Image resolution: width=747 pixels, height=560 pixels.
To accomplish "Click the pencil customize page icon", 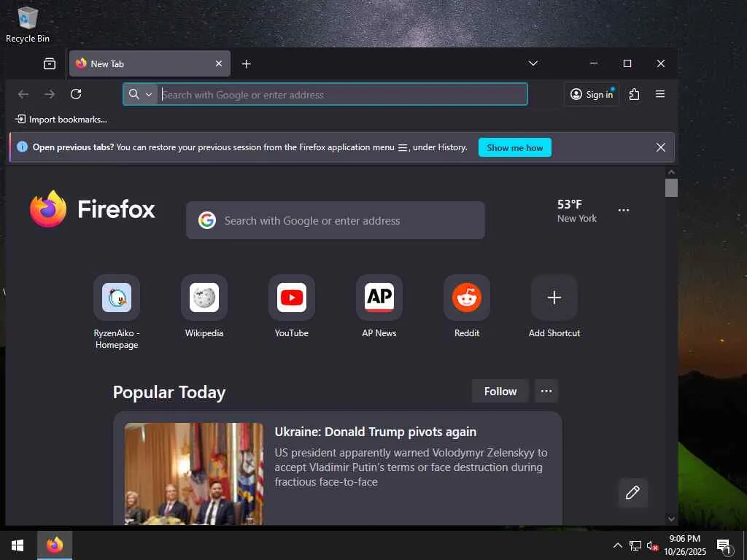I will [x=632, y=492].
